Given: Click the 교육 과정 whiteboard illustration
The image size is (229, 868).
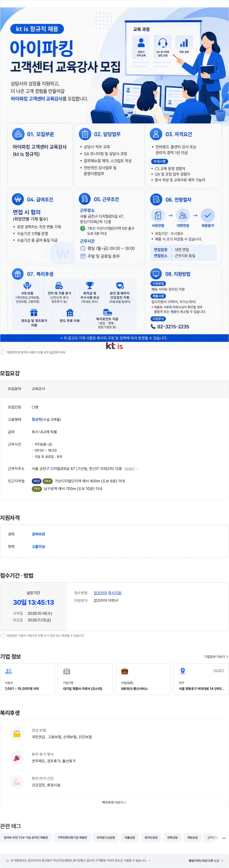Looking at the screenshot, I should pyautogui.click(x=163, y=48).
